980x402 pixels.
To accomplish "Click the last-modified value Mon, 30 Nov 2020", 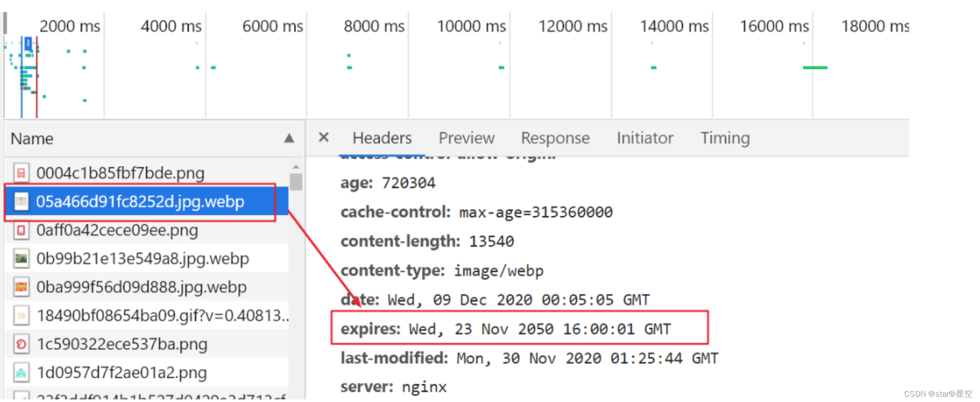I will tap(587, 358).
